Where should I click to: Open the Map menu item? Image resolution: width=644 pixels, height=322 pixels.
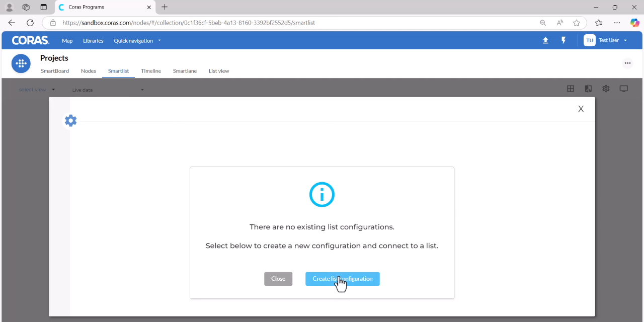click(67, 41)
